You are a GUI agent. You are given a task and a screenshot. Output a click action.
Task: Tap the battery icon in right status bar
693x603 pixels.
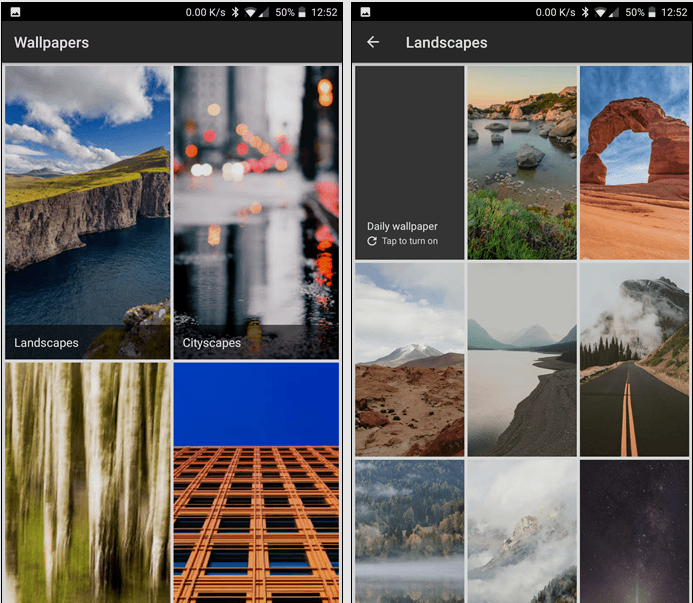tap(652, 12)
